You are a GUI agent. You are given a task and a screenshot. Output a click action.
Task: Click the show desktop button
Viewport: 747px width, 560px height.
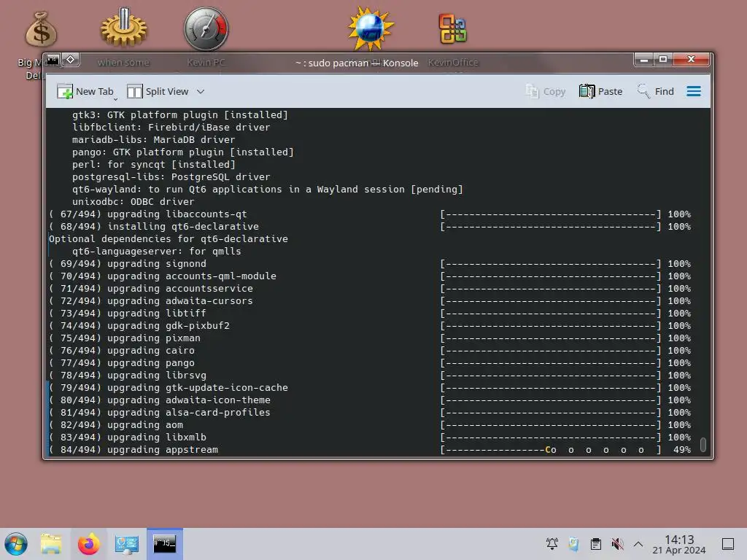click(728, 544)
